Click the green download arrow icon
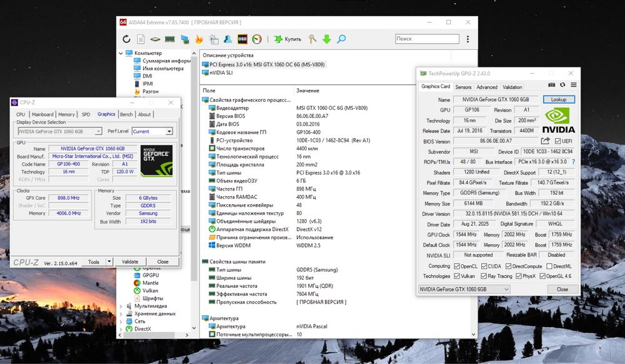 326,39
